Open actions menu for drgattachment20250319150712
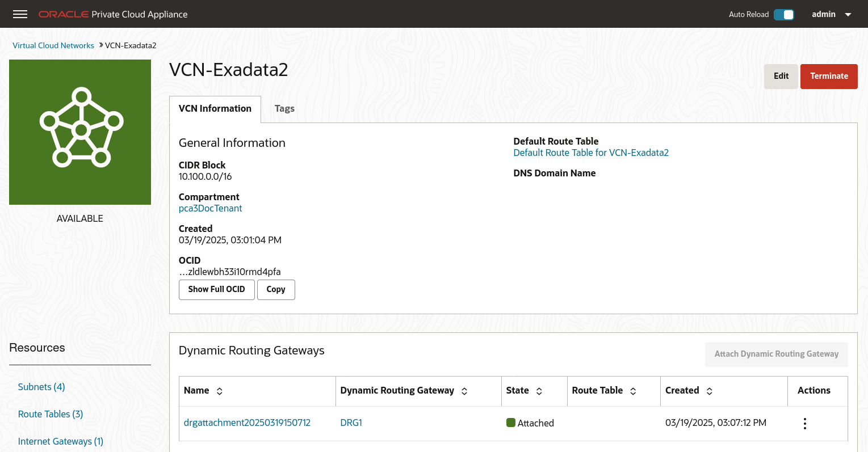This screenshot has height=452, width=868. tap(804, 423)
